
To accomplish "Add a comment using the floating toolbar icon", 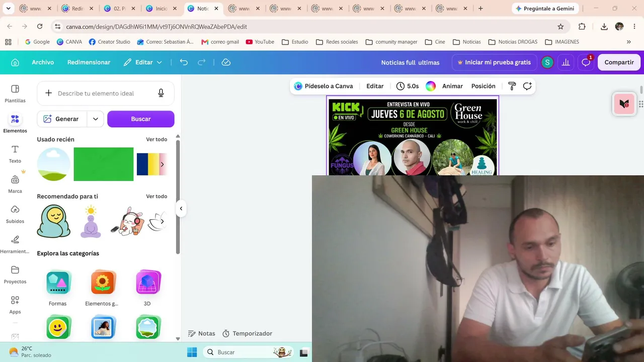I will (527, 86).
